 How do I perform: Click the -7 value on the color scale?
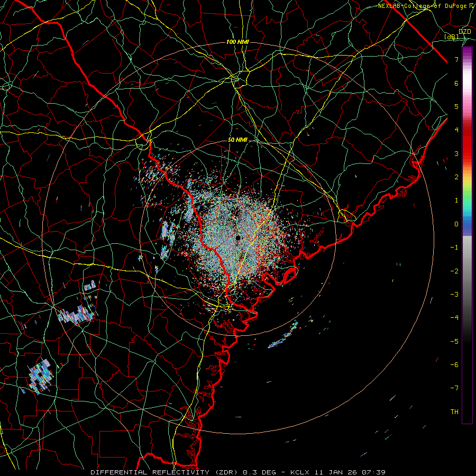pyautogui.click(x=454, y=388)
